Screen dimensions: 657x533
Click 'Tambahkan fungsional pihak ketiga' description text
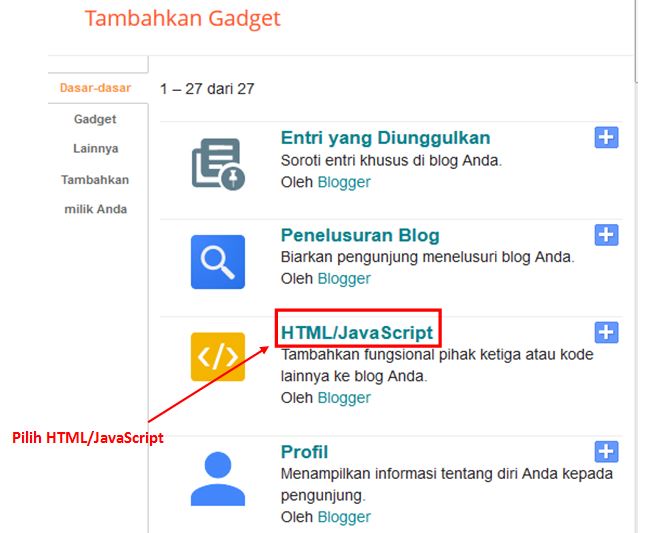pos(437,365)
